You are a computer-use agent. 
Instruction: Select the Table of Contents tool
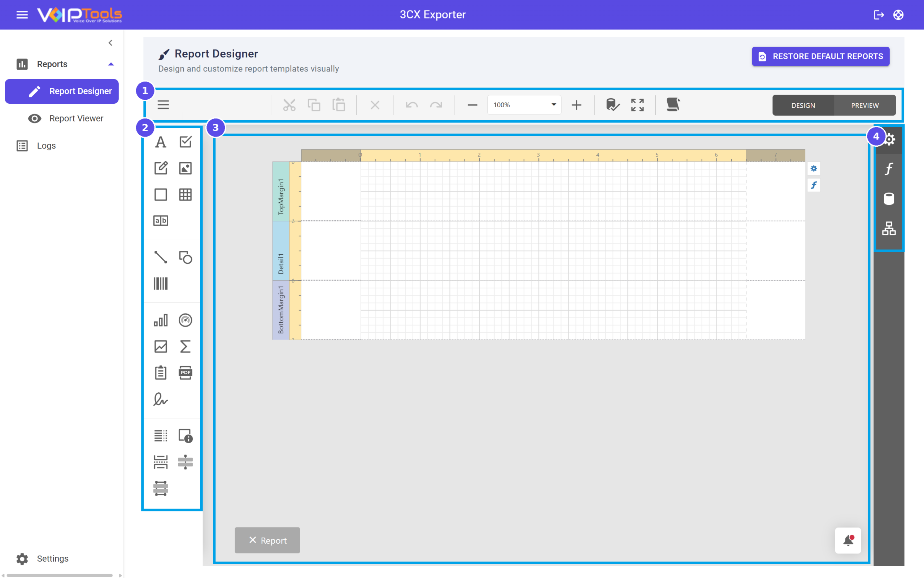[161, 436]
